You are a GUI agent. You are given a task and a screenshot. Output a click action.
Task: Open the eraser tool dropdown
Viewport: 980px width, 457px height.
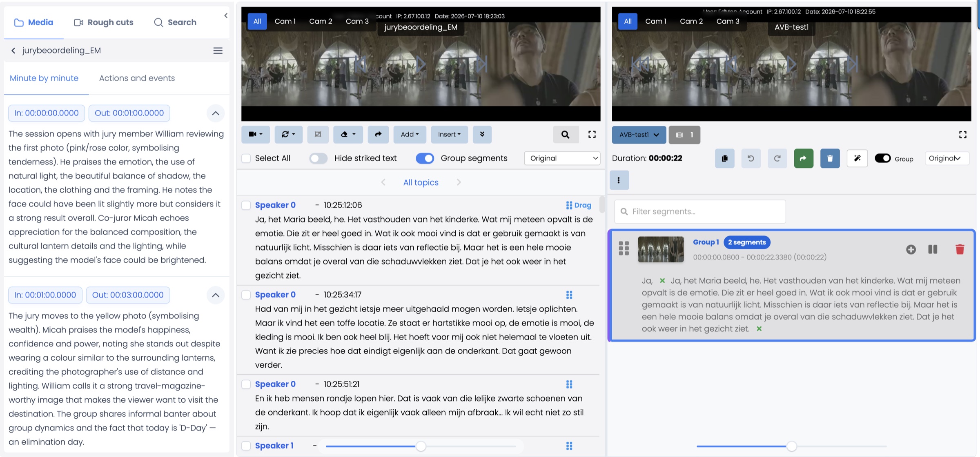[x=348, y=134]
